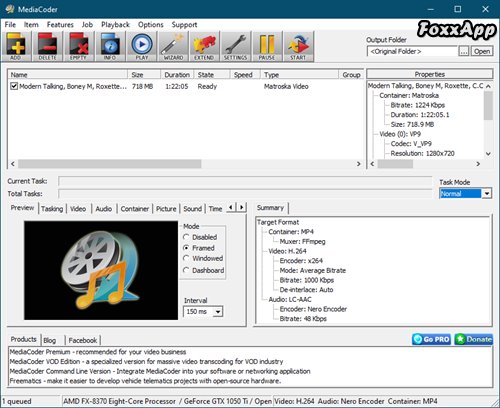Choose the Dashboard preview mode
The width and height of the screenshot is (500, 408).
click(x=187, y=270)
